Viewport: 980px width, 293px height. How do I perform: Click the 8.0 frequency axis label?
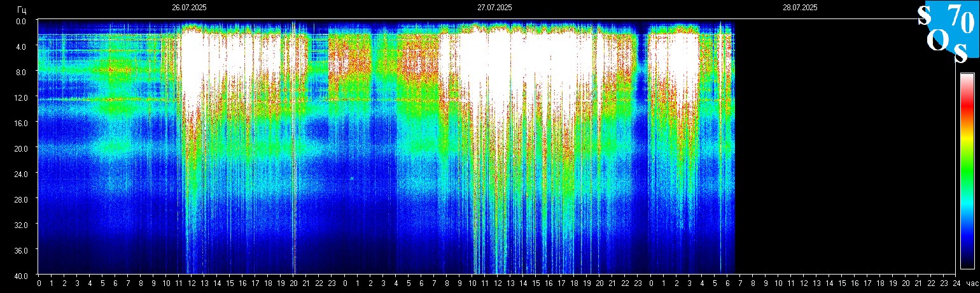[21, 72]
